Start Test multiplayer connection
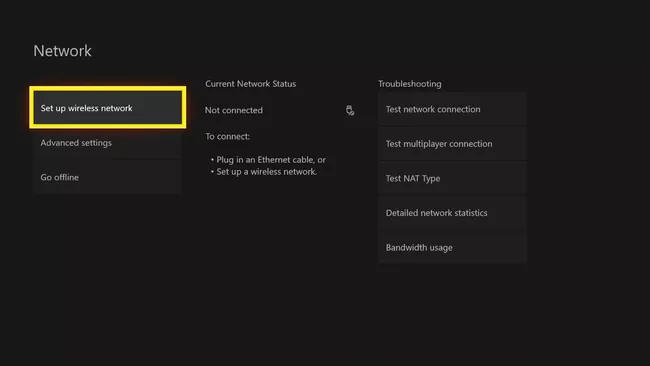This screenshot has width=650, height=366. click(452, 144)
